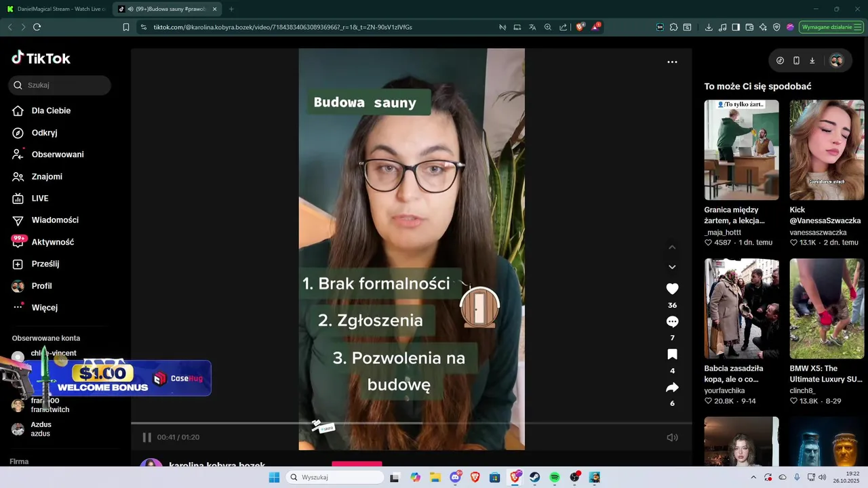Open Azdus followed account
The height and width of the screenshot is (488, 868).
point(41,429)
